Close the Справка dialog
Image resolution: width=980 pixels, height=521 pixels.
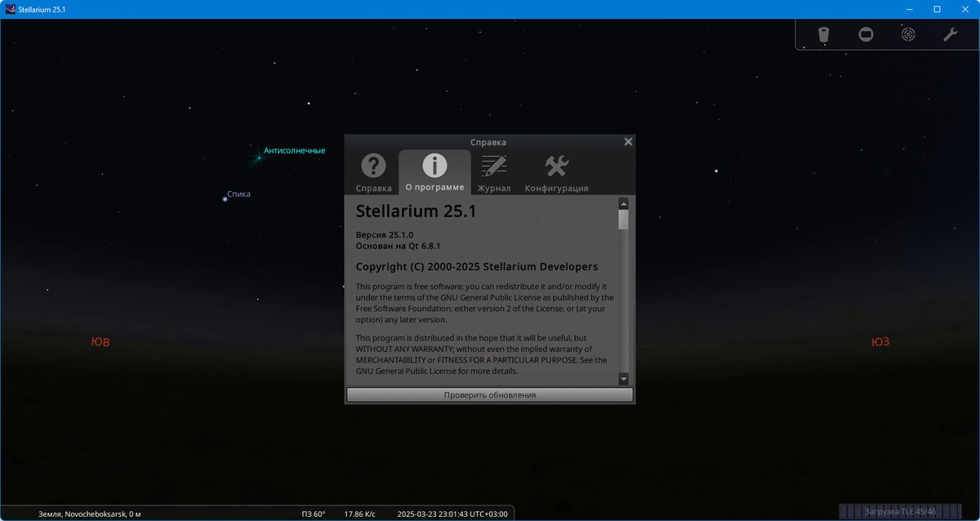tap(628, 141)
